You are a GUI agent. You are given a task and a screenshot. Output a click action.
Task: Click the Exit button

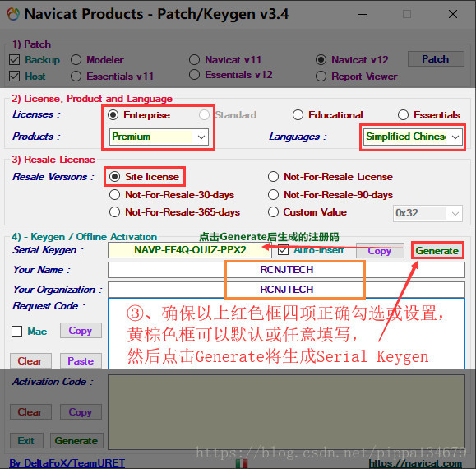click(26, 441)
